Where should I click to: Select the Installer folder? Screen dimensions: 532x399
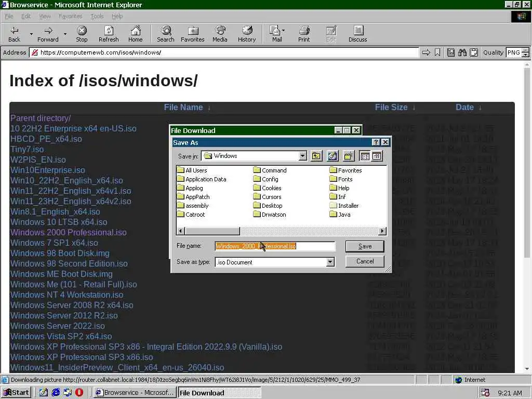pos(344,206)
